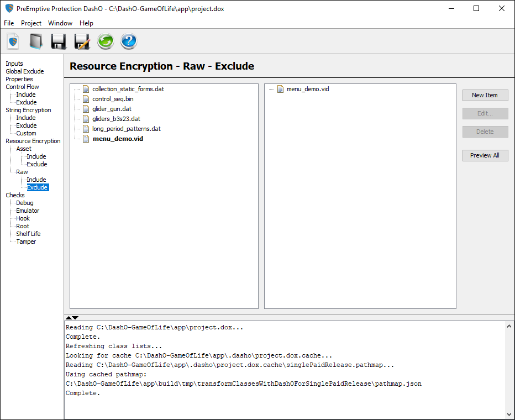
Task: Click the file icon beside control_seq.bin
Action: pyautogui.click(x=86, y=99)
